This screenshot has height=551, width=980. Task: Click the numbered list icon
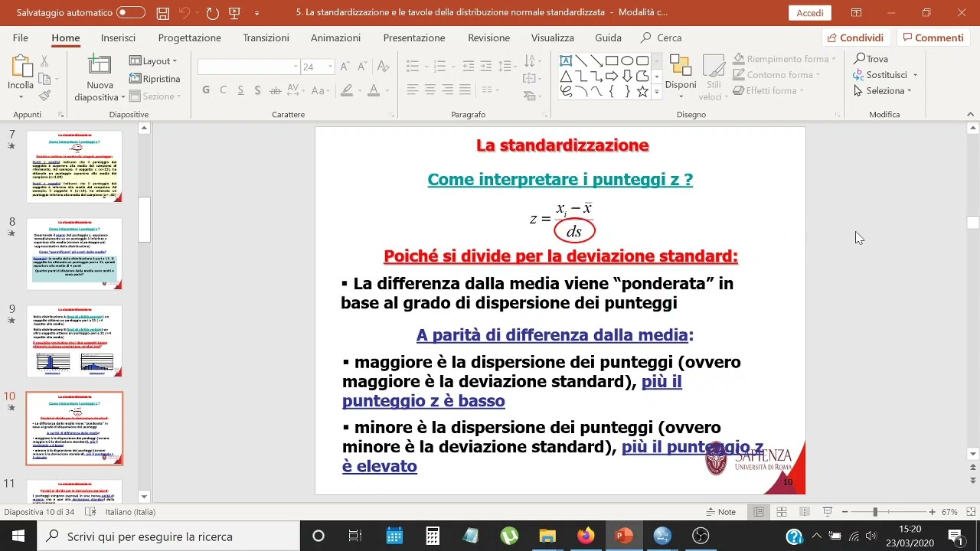(x=440, y=66)
